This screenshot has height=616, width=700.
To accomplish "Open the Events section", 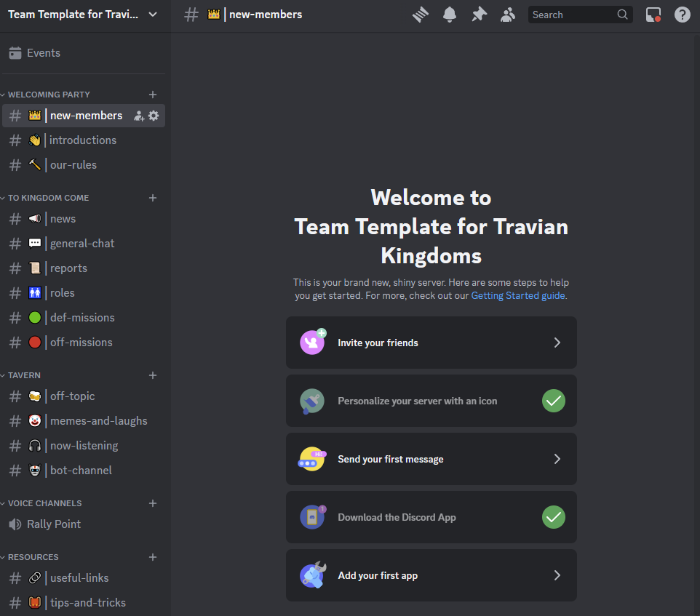I will click(44, 53).
